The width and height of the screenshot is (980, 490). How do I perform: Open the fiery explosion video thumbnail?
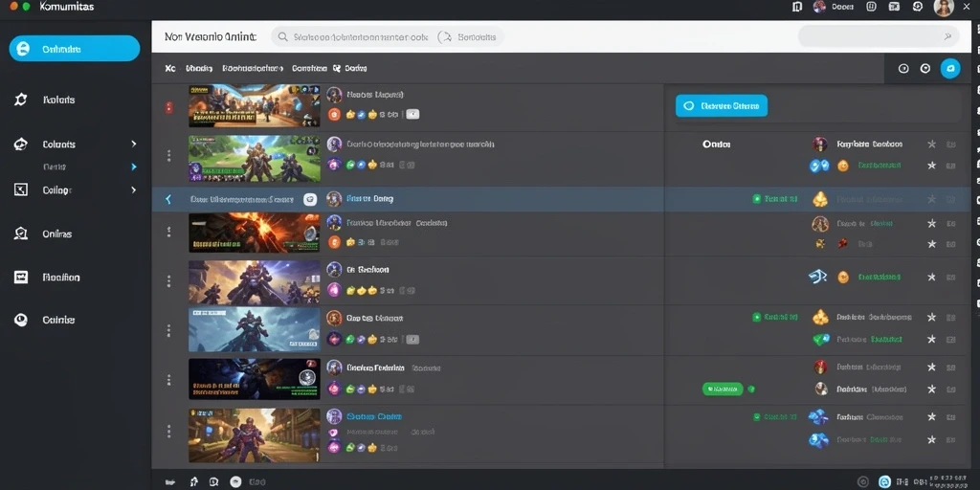[x=255, y=233]
